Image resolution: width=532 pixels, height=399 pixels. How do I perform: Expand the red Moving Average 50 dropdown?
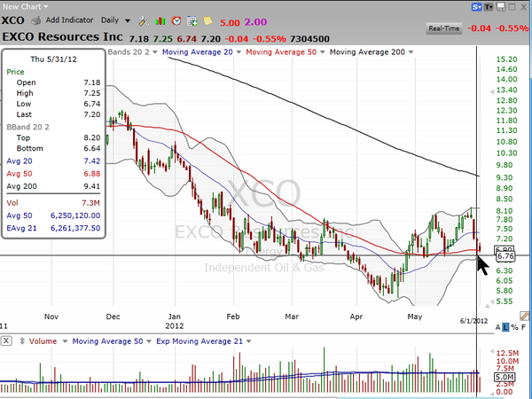click(x=323, y=52)
